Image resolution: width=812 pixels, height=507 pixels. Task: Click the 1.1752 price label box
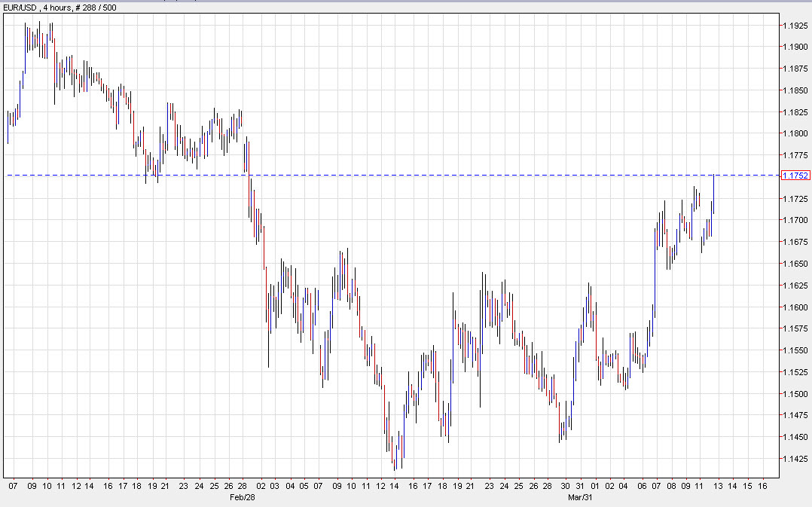coord(795,175)
